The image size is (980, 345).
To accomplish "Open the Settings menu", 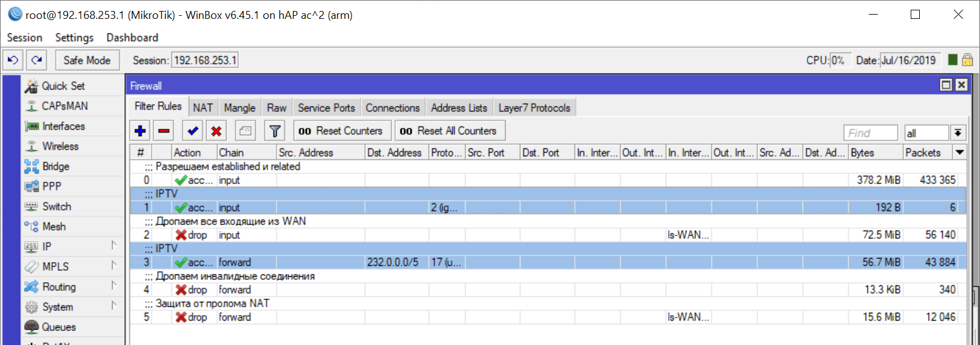I will click(x=74, y=37).
